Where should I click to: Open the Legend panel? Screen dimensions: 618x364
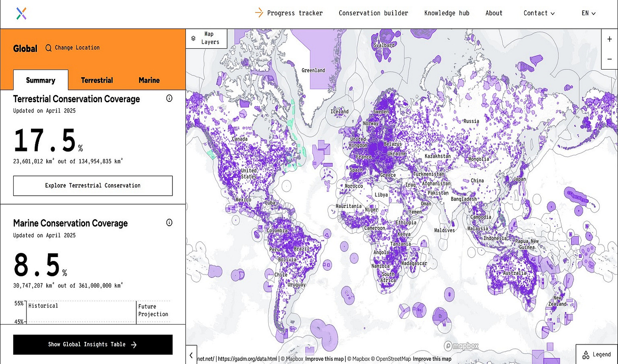(596, 354)
